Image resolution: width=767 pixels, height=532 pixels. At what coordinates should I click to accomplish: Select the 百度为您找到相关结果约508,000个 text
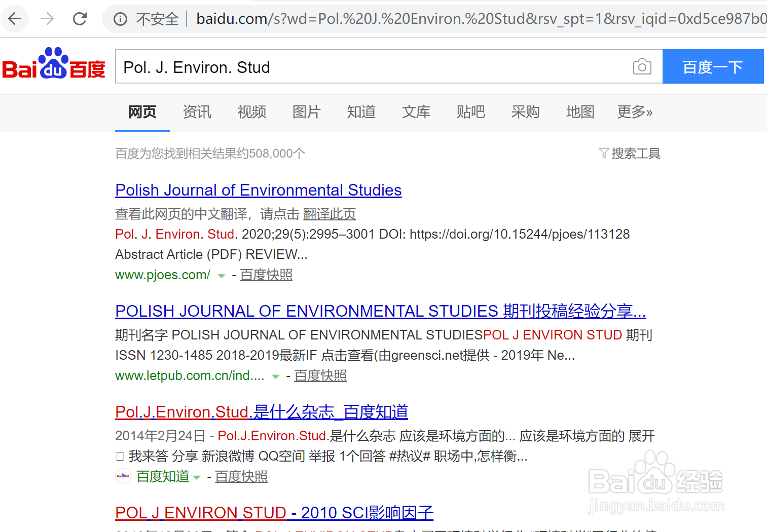point(210,153)
